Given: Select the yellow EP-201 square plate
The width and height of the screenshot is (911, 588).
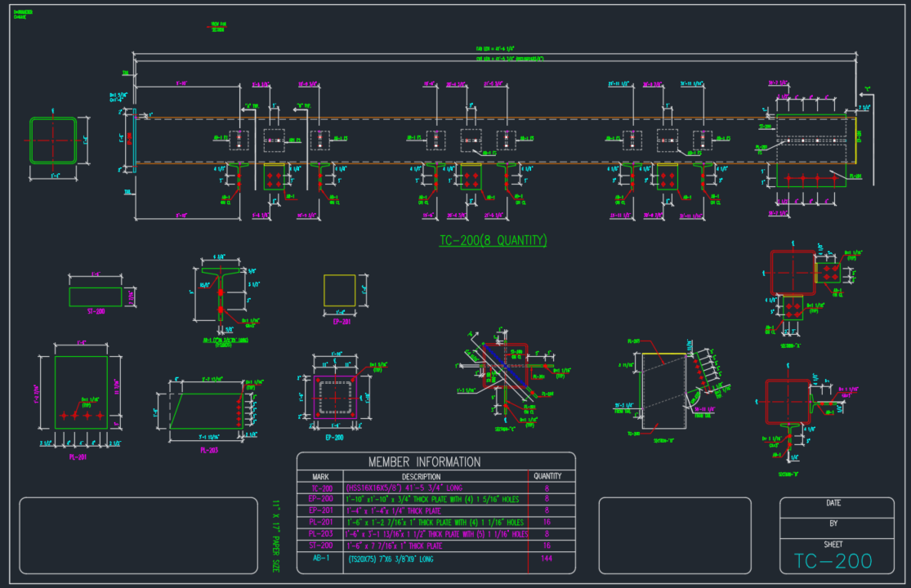Looking at the screenshot, I should pyautogui.click(x=340, y=290).
